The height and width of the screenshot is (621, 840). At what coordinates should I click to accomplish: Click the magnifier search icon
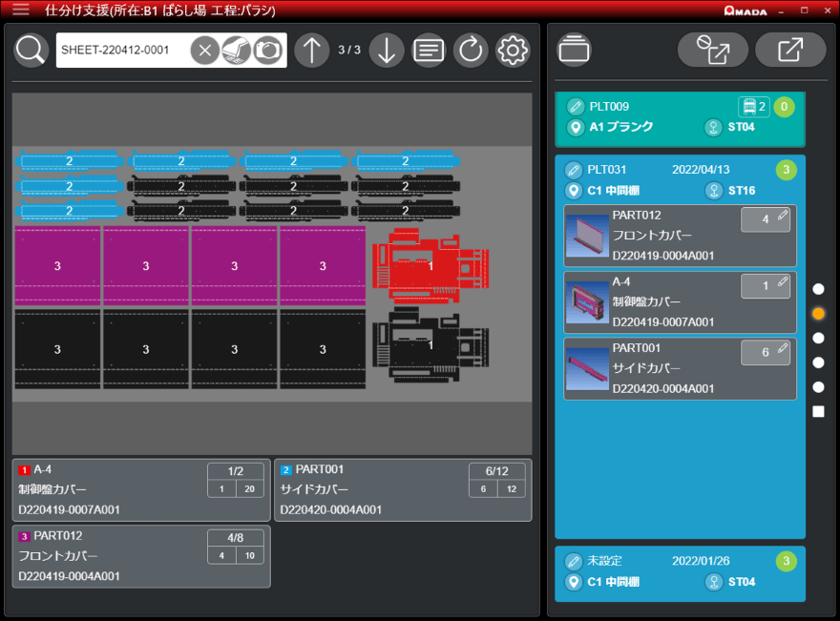31,50
